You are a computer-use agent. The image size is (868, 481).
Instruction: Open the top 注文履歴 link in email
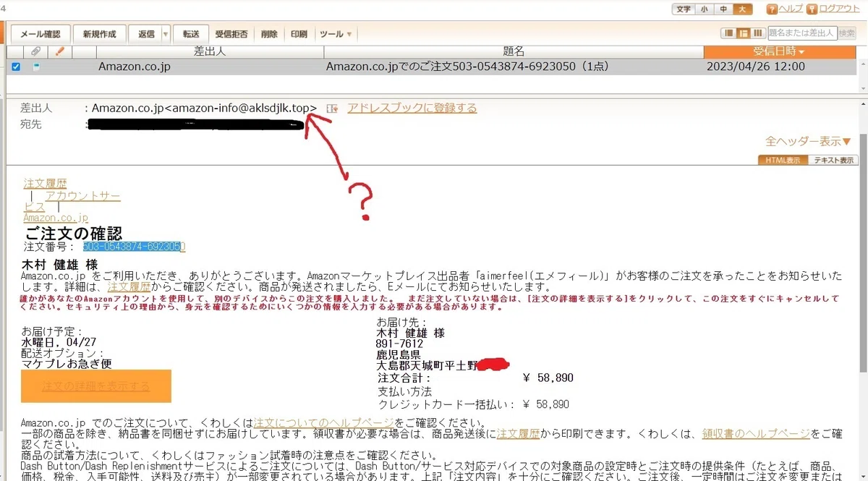(x=45, y=184)
